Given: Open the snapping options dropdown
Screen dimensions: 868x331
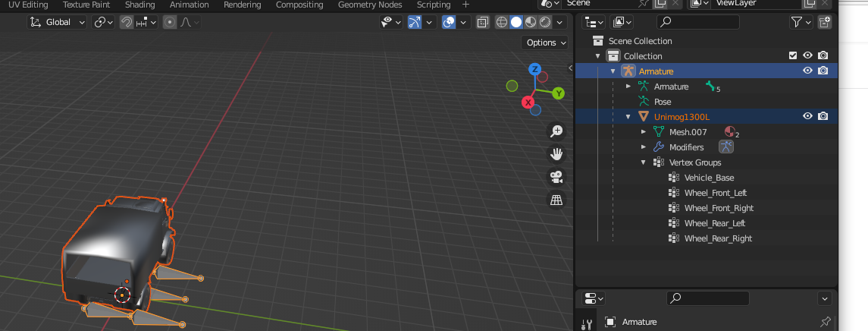Looking at the screenshot, I should point(147,22).
